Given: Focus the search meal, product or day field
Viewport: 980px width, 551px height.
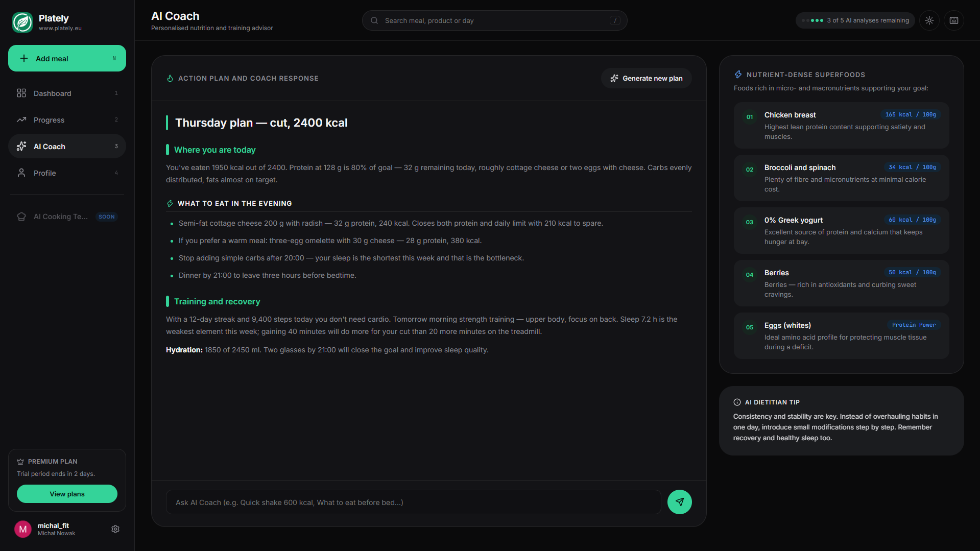Looking at the screenshot, I should tap(494, 20).
